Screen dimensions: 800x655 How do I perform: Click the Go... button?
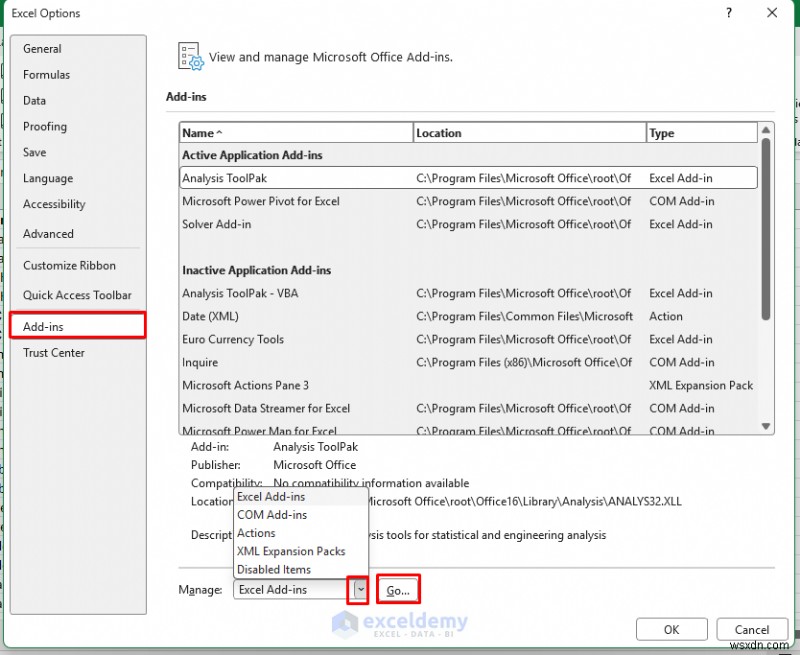[398, 590]
